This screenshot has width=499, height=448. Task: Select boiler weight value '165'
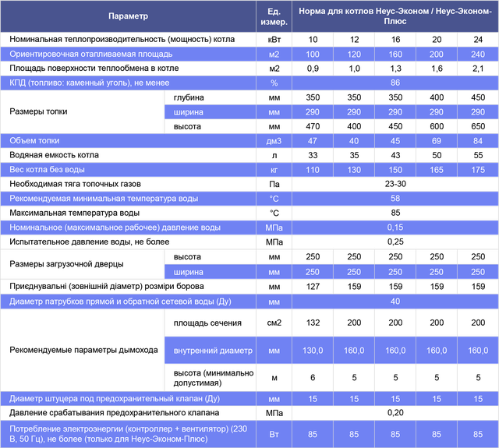(x=437, y=170)
